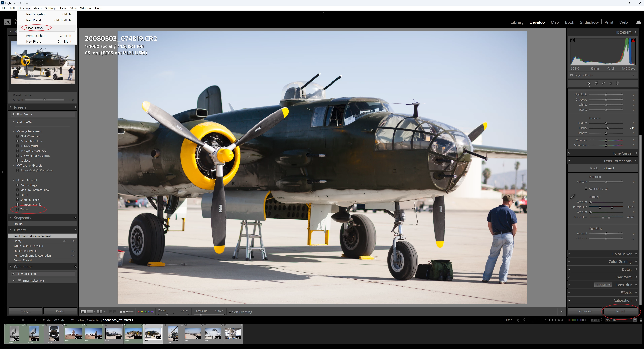Click the Copy... button
Screen dimensions: 644x349
[25, 311]
